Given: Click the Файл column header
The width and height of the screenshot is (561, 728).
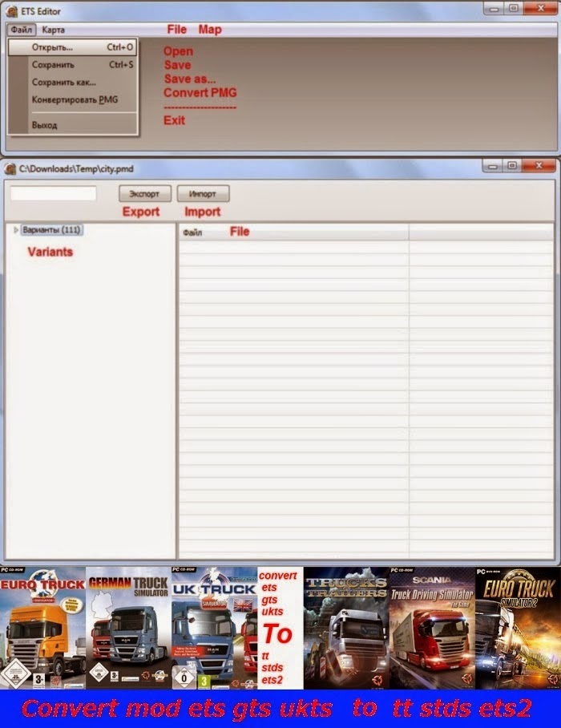Looking at the screenshot, I should pyautogui.click(x=293, y=233).
